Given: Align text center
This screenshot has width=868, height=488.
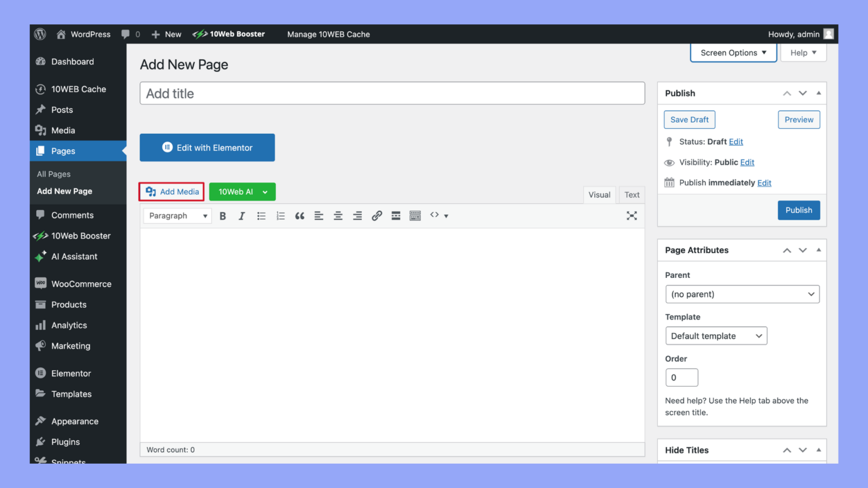Looking at the screenshot, I should [x=338, y=215].
